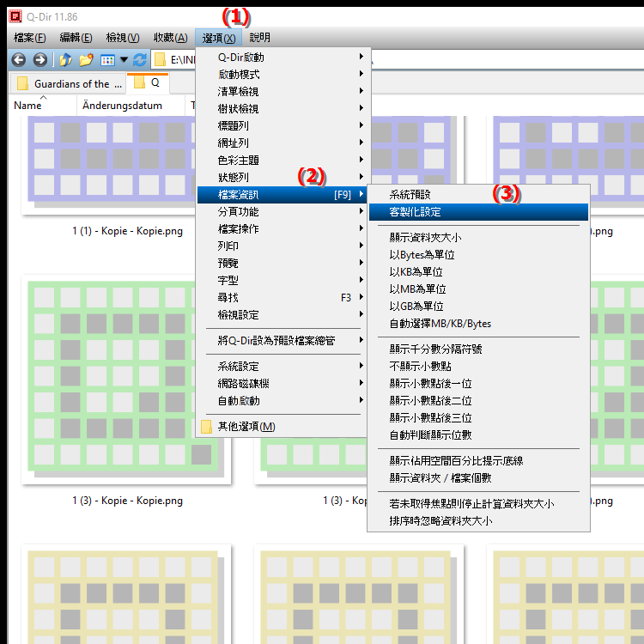The image size is (644, 644).
Task: Select 自動判斷顯示位數 option
Action: (x=478, y=435)
